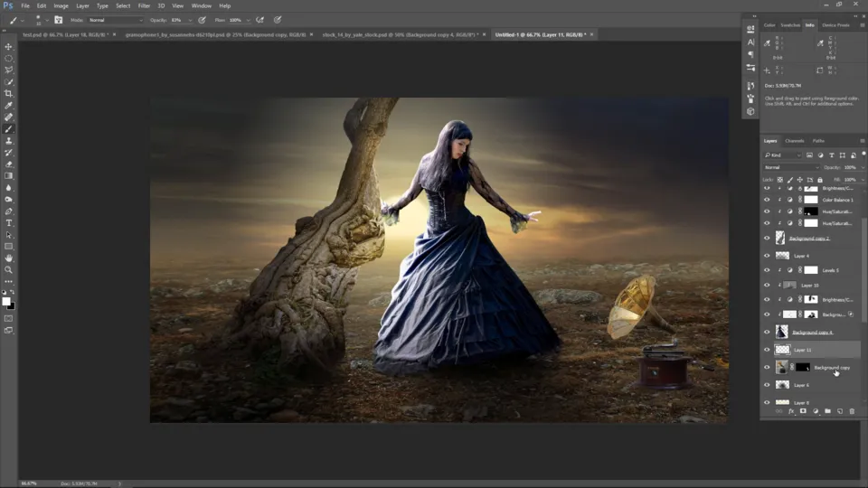Select the Polygonal Lasso tool

click(8, 70)
